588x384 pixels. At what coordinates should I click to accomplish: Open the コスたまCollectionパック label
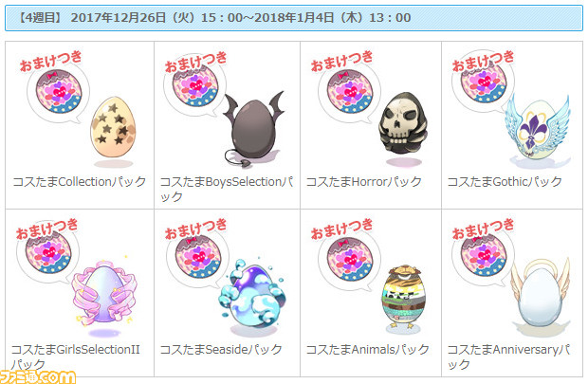point(79,182)
